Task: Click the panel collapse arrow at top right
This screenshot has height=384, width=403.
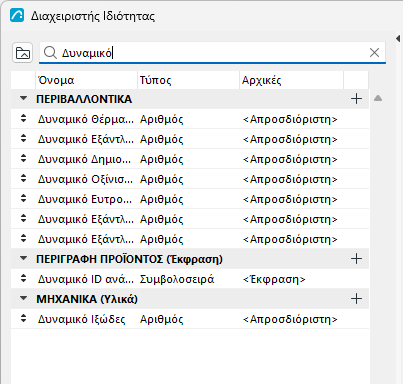Action: tap(398, 38)
